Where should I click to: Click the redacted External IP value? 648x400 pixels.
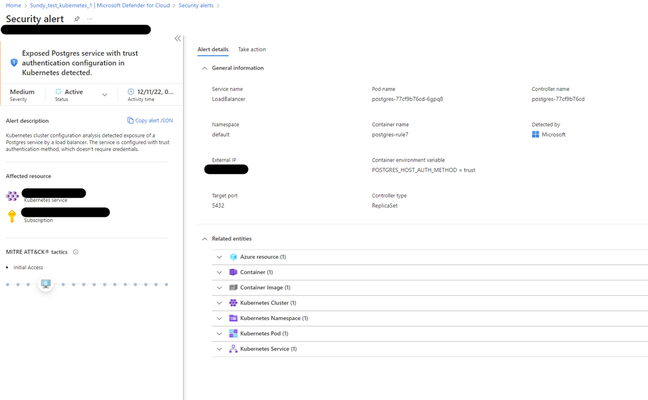(226, 169)
